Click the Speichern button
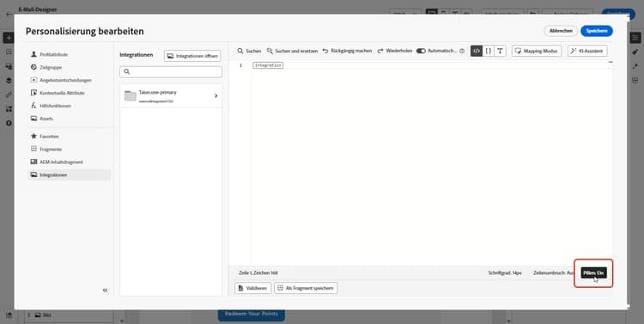 coord(597,31)
